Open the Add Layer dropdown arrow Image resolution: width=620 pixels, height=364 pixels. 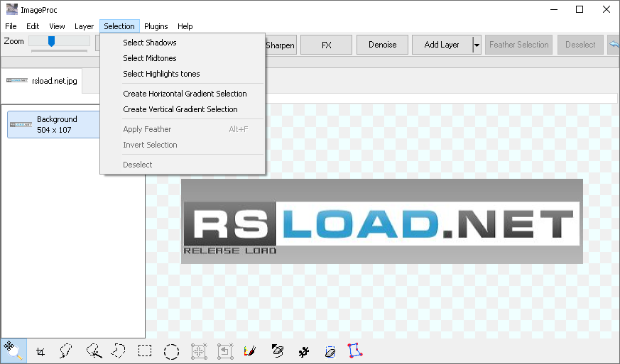click(477, 45)
